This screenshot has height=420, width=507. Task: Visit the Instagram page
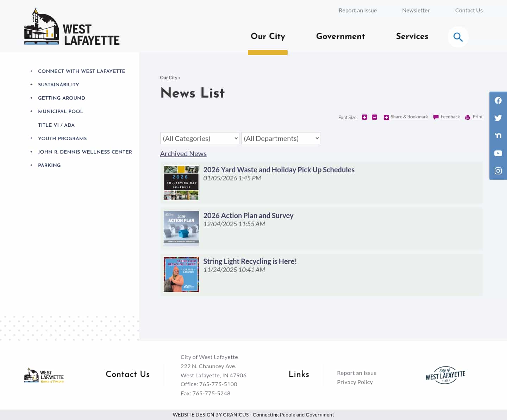point(498,171)
